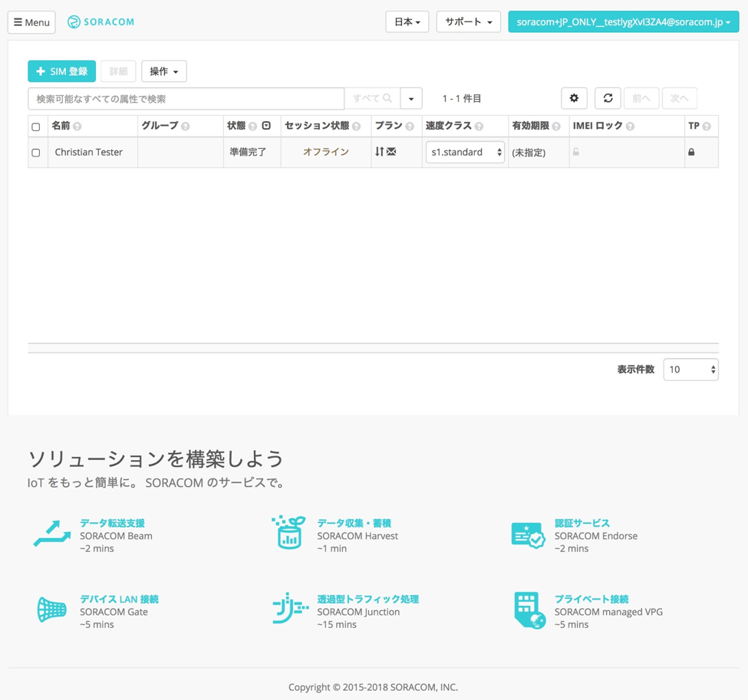This screenshot has height=700, width=748.
Task: Check the Christian Tester row checkbox
Action: 36,153
